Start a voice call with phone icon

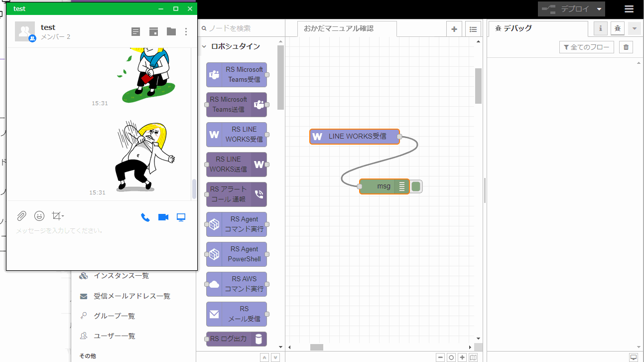tap(145, 217)
